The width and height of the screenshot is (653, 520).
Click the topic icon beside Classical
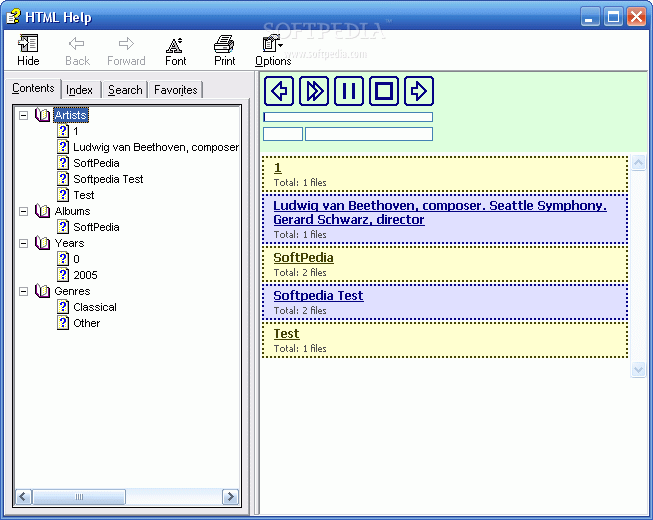[x=63, y=307]
